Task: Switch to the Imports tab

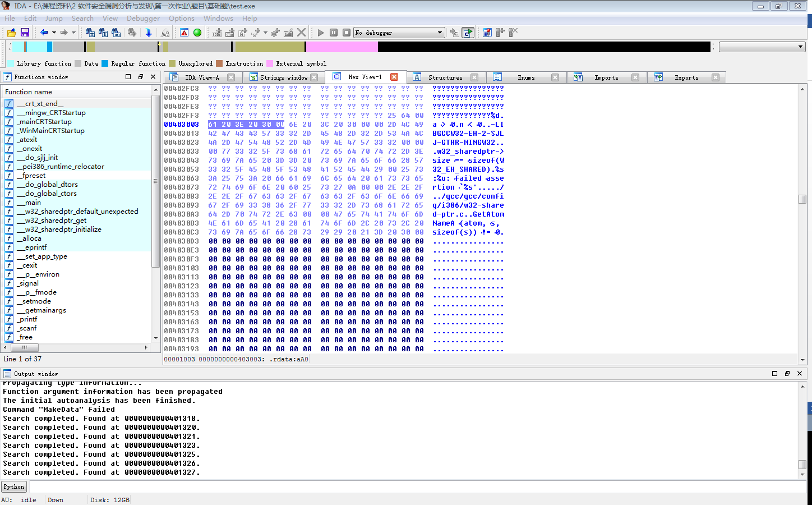Action: coord(606,77)
